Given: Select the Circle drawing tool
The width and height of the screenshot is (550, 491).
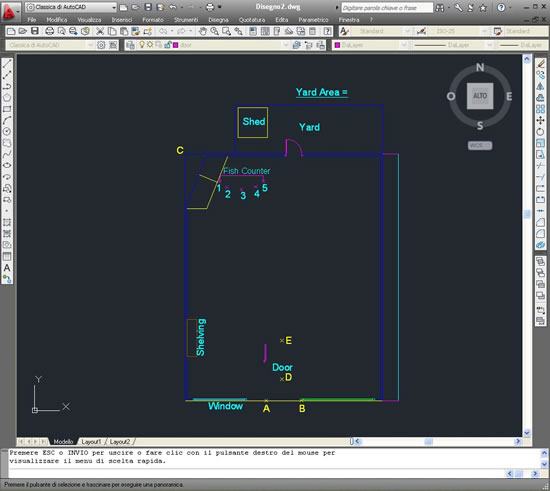Looking at the screenshot, I should [x=7, y=132].
